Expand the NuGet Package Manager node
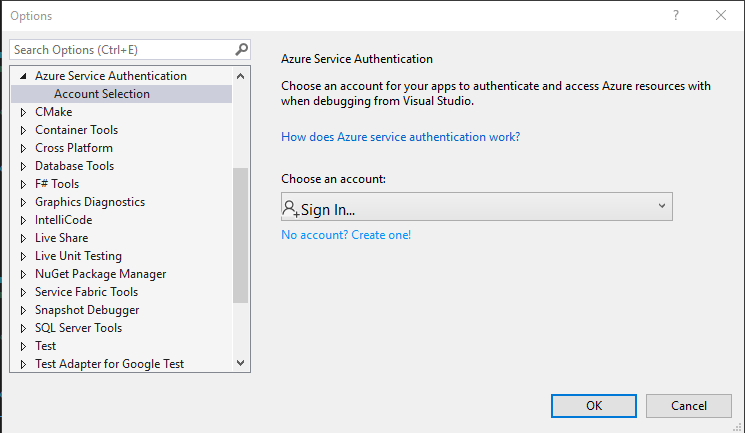745x433 pixels. coord(23,274)
